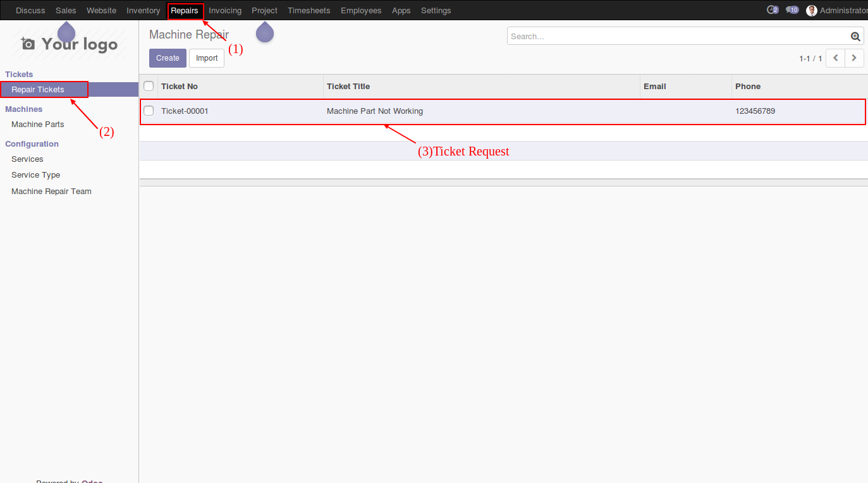Sort by the Phone column header

pyautogui.click(x=800, y=86)
